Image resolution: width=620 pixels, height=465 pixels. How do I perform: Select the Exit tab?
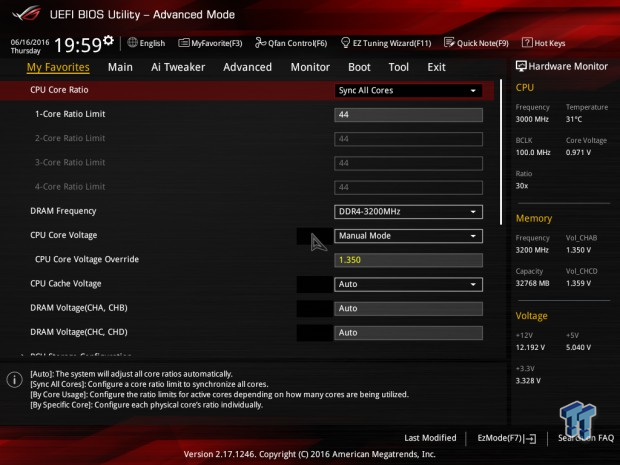pos(436,67)
